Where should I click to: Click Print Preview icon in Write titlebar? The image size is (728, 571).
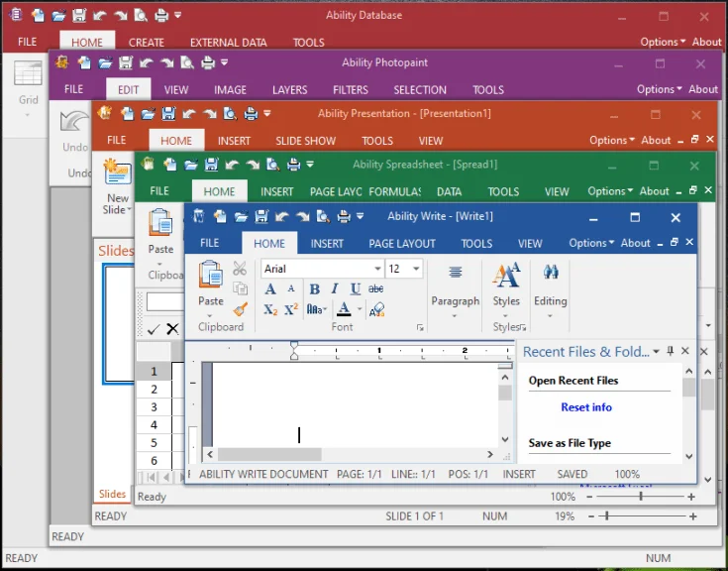[323, 216]
